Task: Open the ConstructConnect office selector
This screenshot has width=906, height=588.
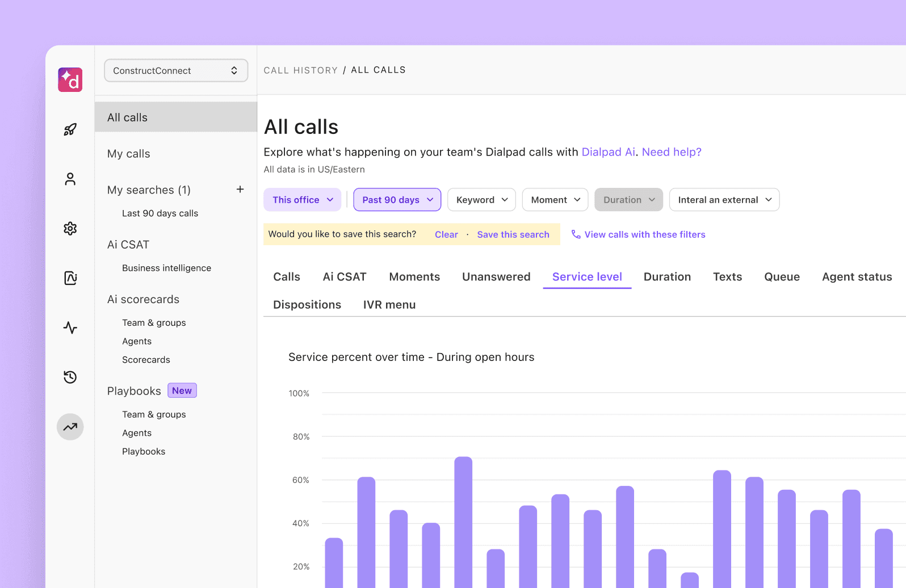Action: [x=176, y=70]
